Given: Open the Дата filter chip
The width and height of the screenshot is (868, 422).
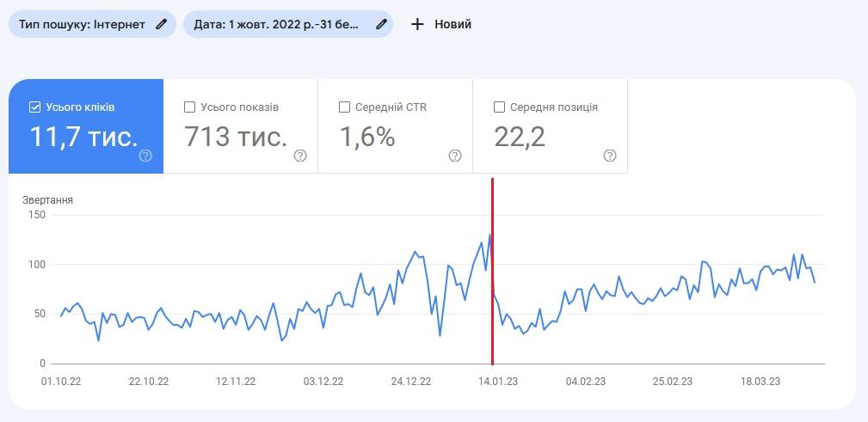Looking at the screenshot, I should pos(288,24).
